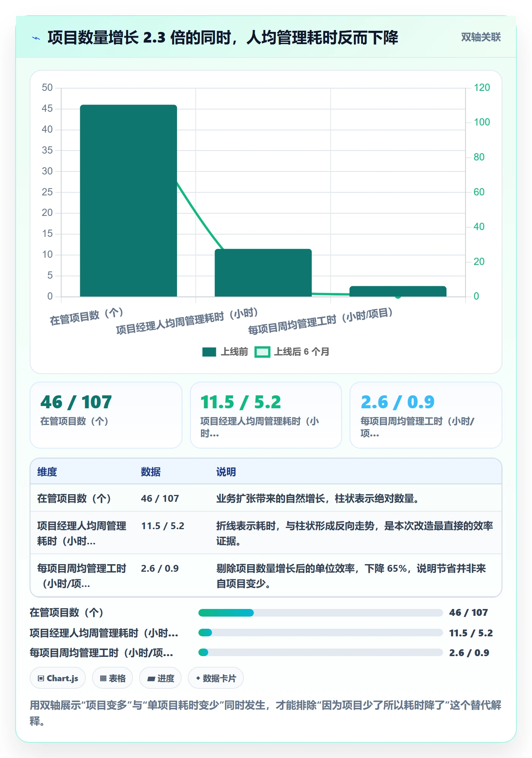Click the bar icon in 进度 chip

(x=151, y=679)
